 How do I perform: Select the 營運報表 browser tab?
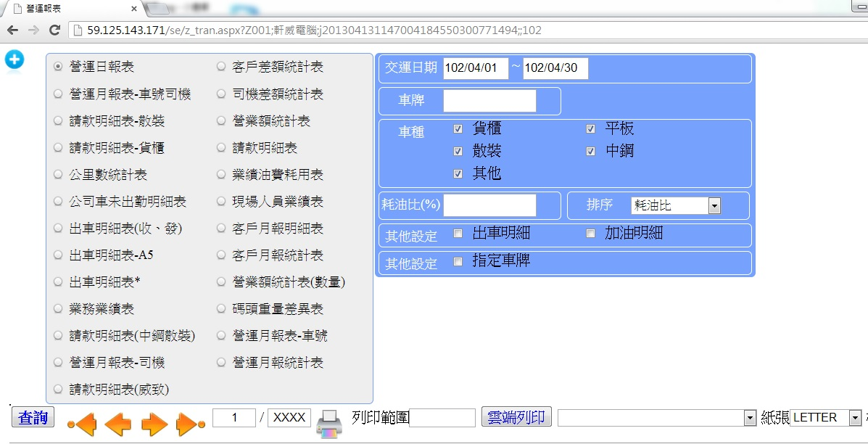pyautogui.click(x=72, y=9)
